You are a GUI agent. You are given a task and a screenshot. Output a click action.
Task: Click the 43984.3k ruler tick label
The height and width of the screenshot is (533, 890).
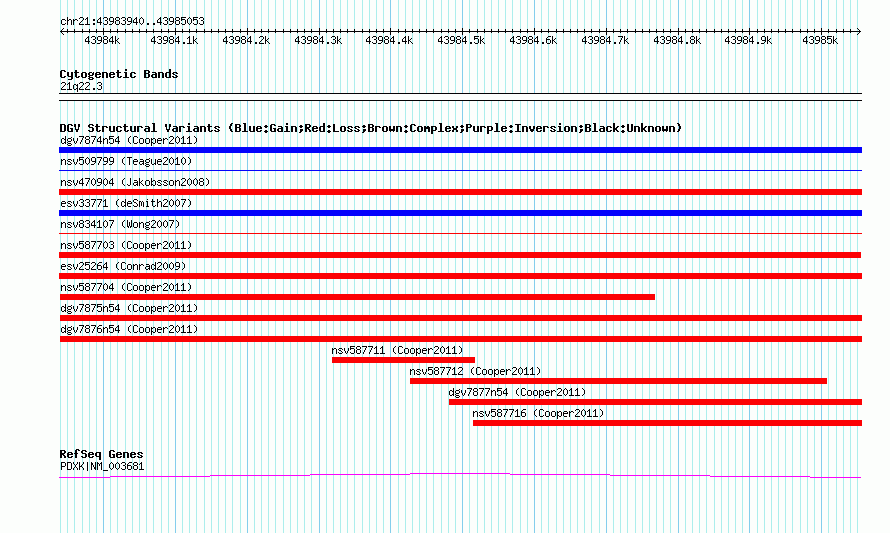pyautogui.click(x=318, y=40)
